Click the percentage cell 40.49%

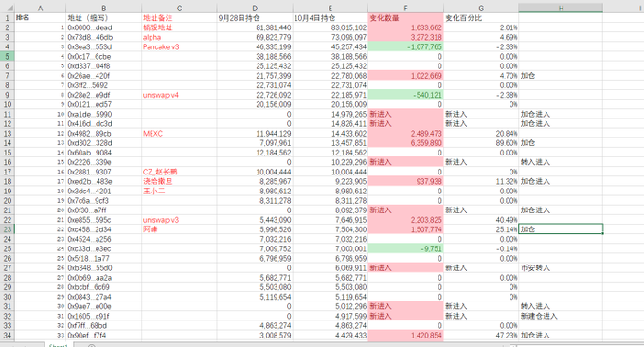pyautogui.click(x=481, y=220)
